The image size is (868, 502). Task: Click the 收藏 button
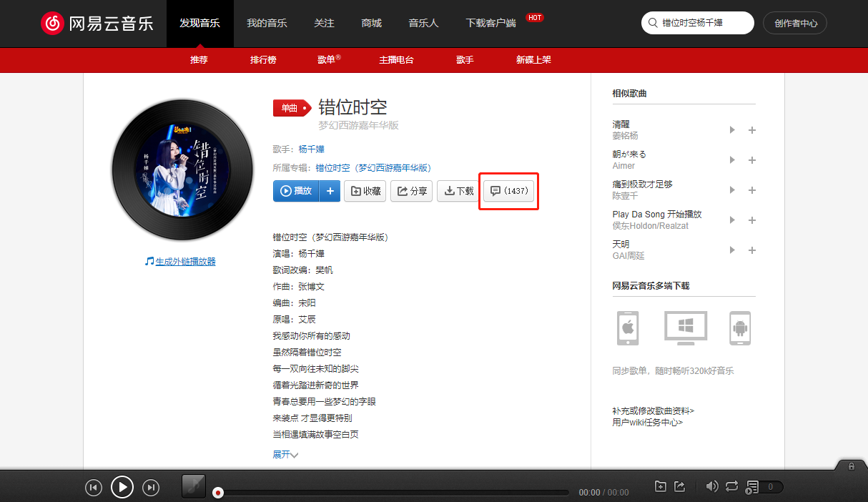[x=365, y=191]
